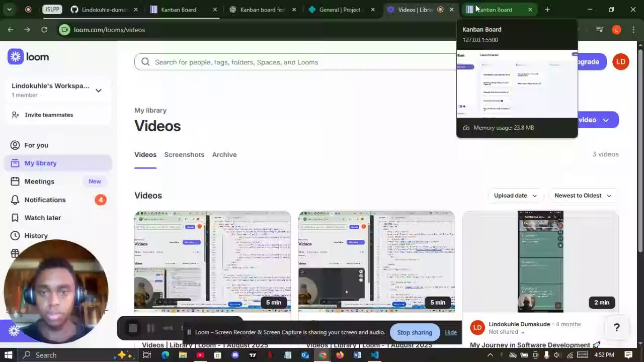Click Stop sharing button
This screenshot has height=362, width=644.
[x=415, y=332]
